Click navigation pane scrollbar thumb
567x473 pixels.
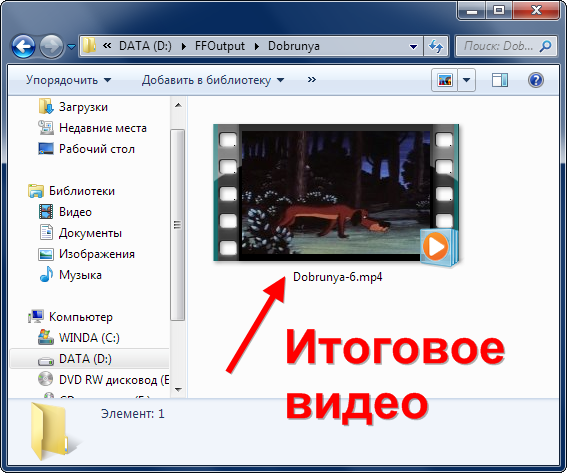(x=178, y=225)
